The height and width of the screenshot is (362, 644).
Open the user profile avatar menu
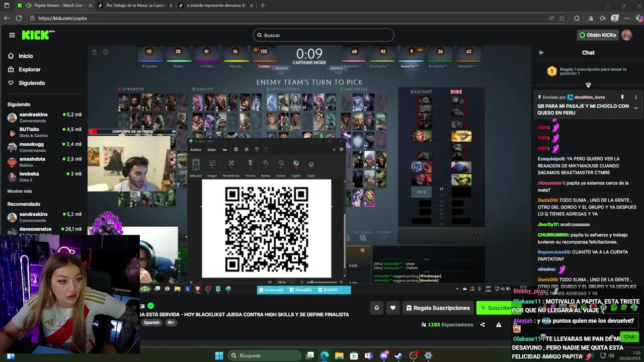point(627,35)
